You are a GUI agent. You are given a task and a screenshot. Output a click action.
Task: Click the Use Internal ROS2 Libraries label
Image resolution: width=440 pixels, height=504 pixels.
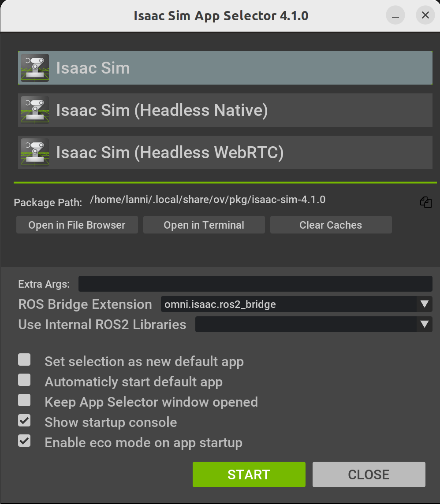tap(102, 325)
